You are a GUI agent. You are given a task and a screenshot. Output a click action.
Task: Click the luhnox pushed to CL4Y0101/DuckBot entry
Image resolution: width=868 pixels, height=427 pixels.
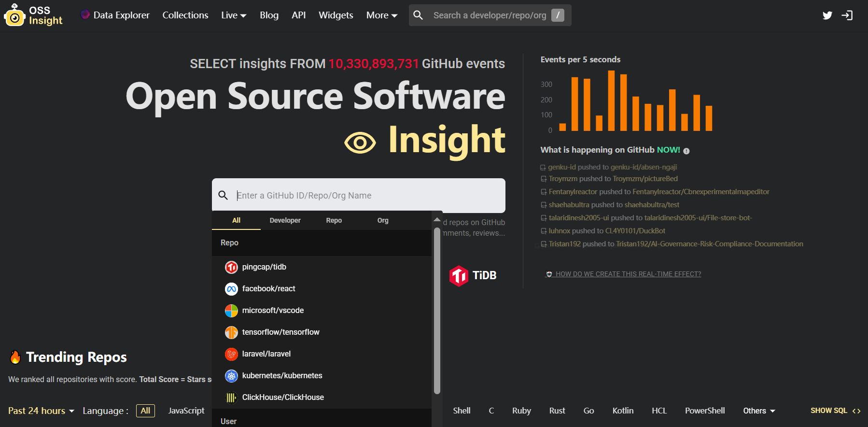pyautogui.click(x=603, y=231)
